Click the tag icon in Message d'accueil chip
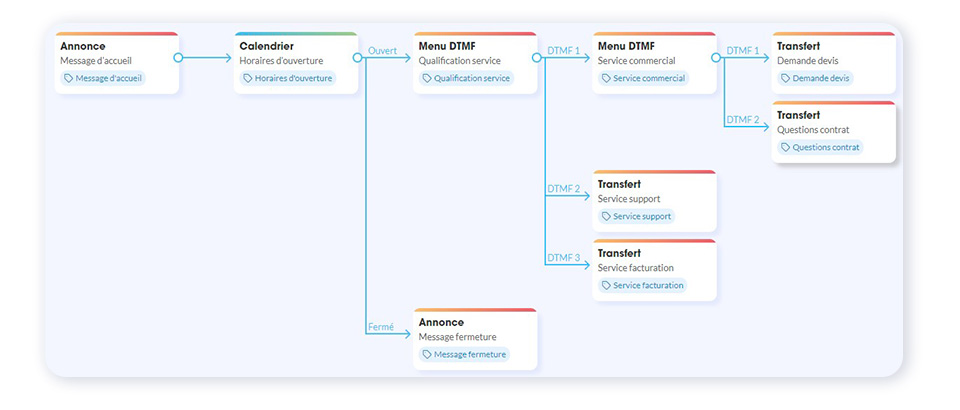Screen dimensions: 960x410 (x=69, y=78)
